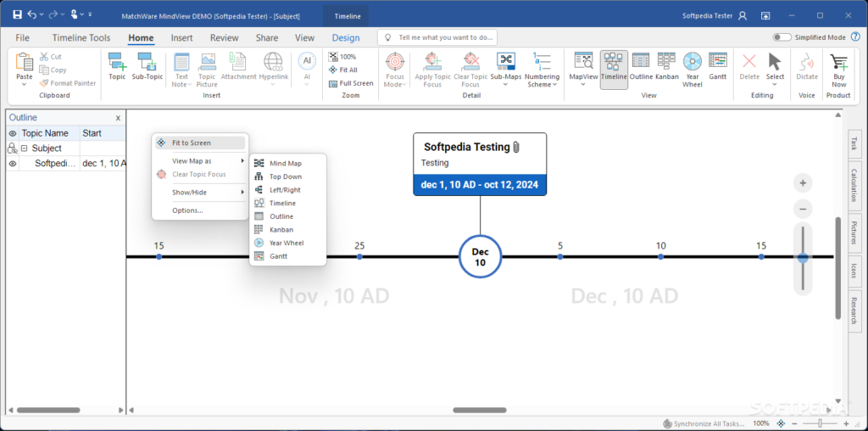
Task: Open the Numbering Scheme dropdown
Action: coord(554,85)
